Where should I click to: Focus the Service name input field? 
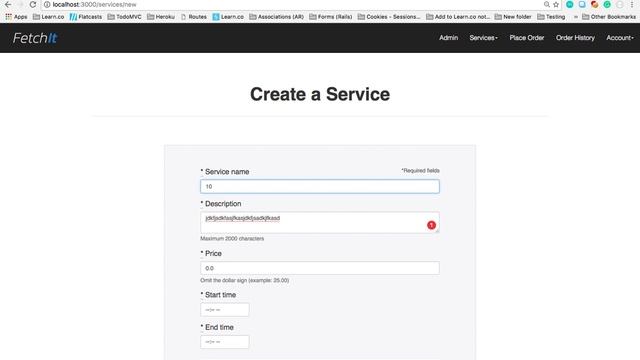pyautogui.click(x=320, y=187)
